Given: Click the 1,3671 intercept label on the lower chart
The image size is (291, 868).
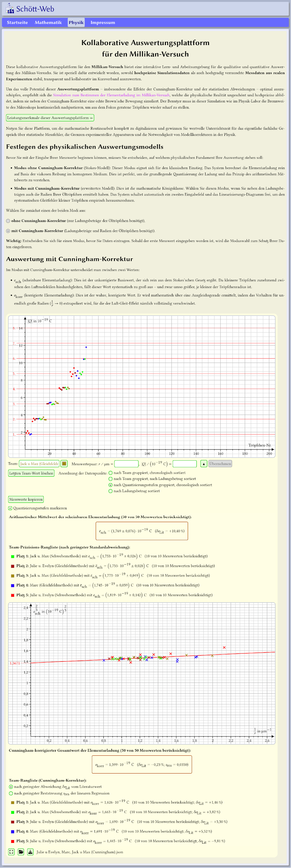Looking at the screenshot, I should point(15,663).
